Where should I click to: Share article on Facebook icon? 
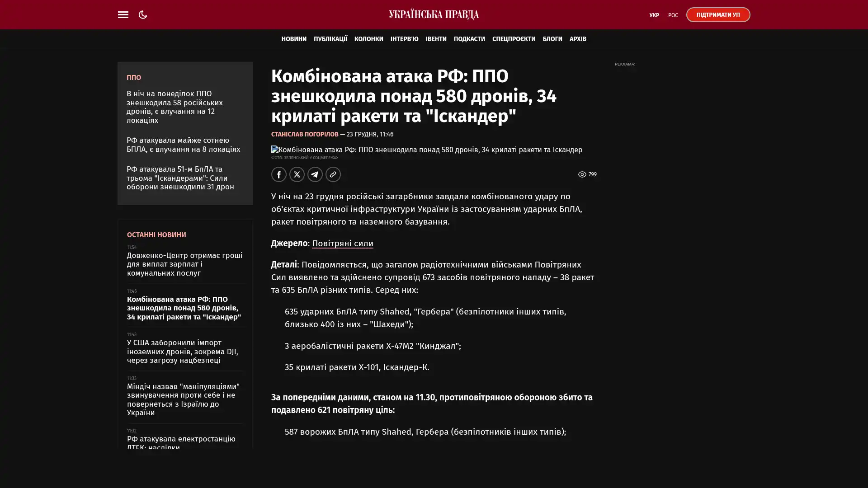278,174
